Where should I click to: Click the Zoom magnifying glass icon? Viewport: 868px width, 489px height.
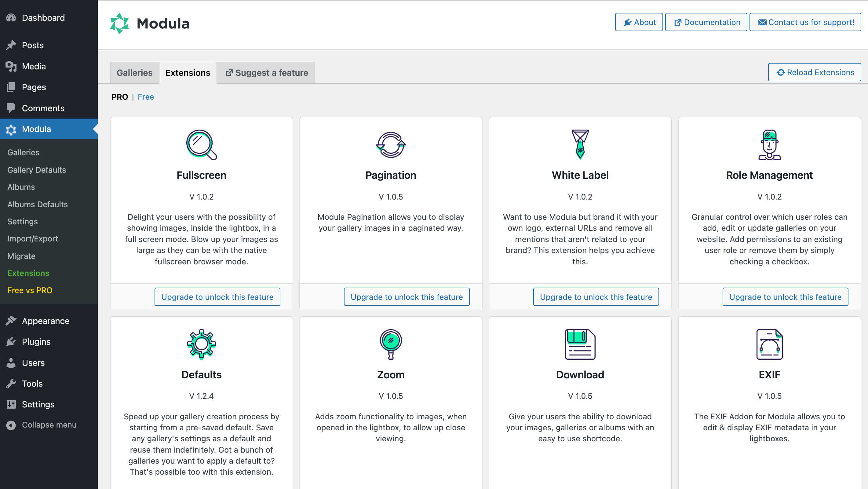click(x=391, y=344)
